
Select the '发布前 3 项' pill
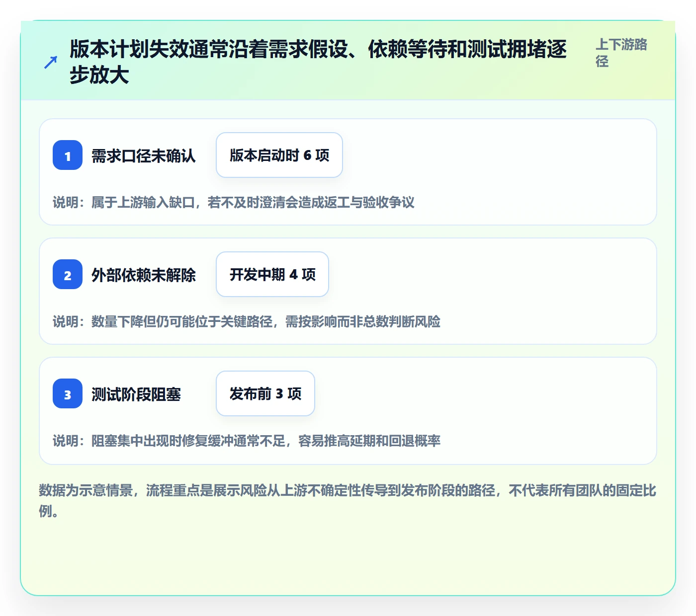pyautogui.click(x=265, y=393)
